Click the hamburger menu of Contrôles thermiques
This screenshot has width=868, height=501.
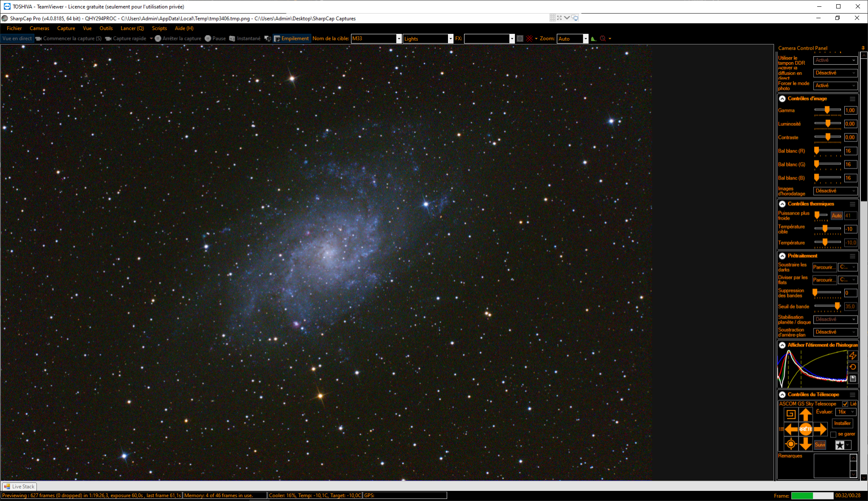[852, 204]
